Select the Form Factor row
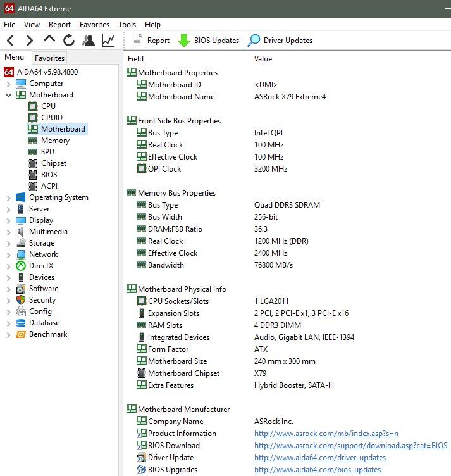Image resolution: width=451 pixels, height=476 pixels. pyautogui.click(x=287, y=349)
